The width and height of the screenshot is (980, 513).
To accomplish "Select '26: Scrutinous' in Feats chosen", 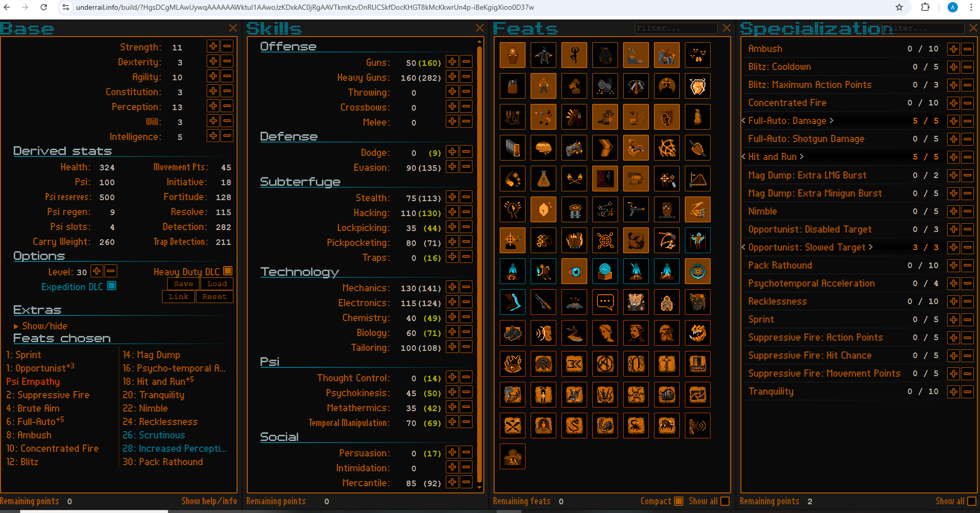I will (154, 435).
